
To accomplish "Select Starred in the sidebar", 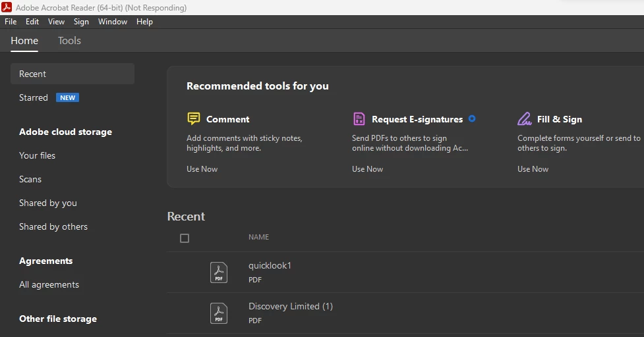I will tap(33, 97).
